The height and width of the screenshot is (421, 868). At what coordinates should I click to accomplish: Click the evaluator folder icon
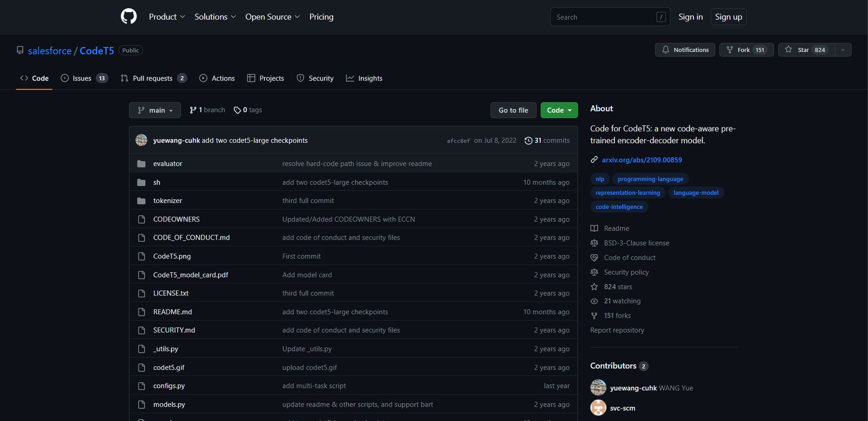click(x=142, y=164)
